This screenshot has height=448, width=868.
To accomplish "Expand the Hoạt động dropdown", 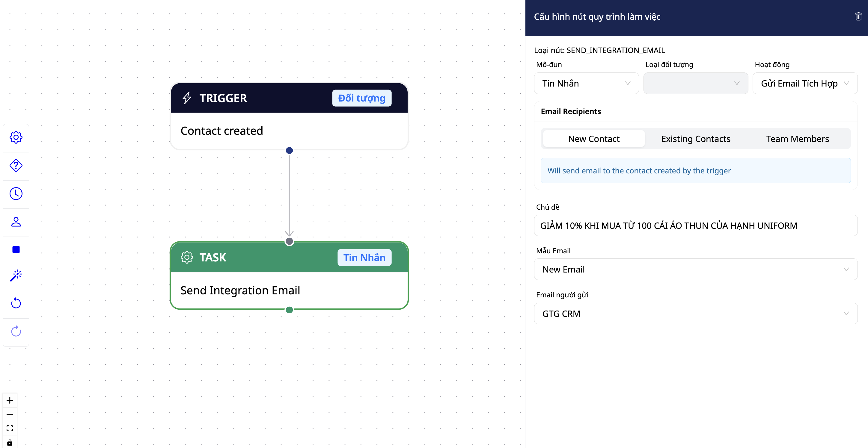I will coord(804,84).
